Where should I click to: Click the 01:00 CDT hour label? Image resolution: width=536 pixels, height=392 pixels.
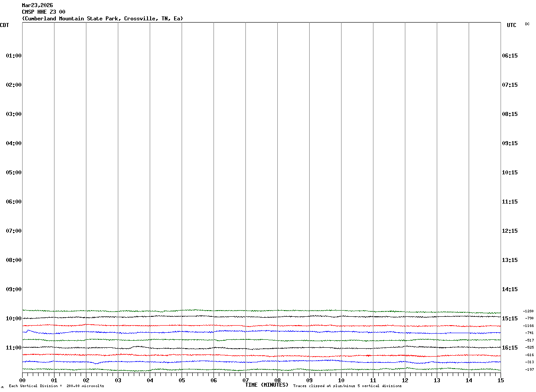14,56
